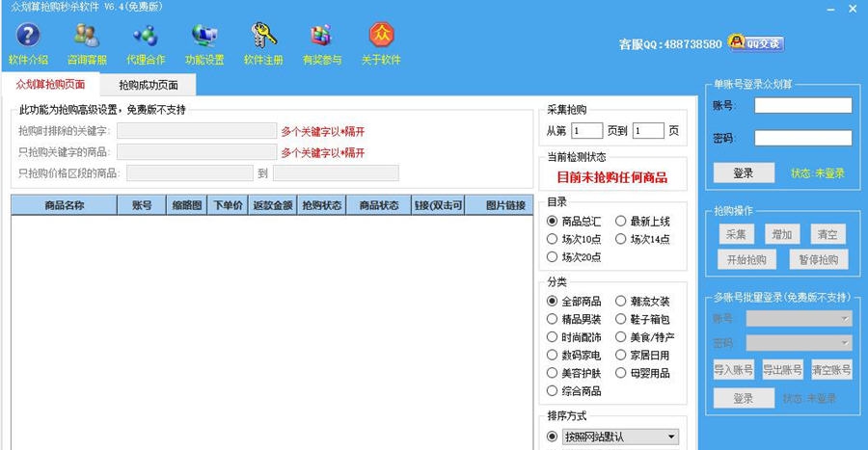Viewport: 868px width, 450px height.
Task: Open 功能设置 settings icon
Action: tap(204, 36)
